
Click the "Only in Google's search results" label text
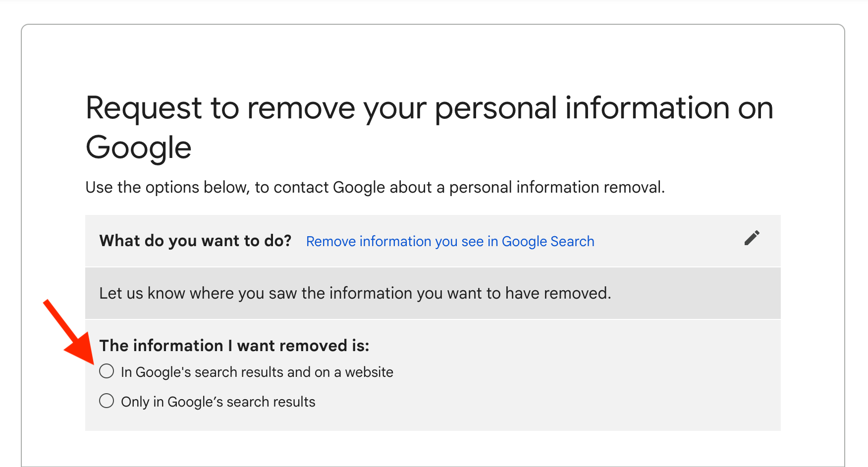tap(218, 402)
